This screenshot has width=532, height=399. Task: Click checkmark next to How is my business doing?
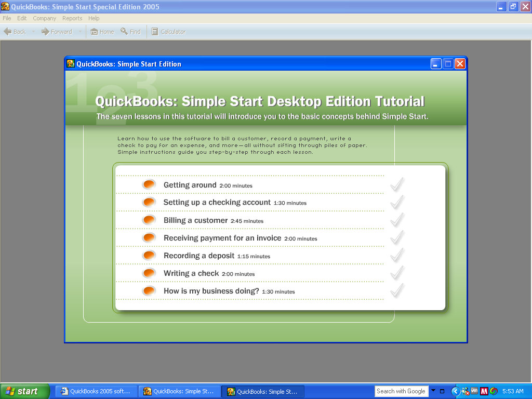click(x=397, y=290)
